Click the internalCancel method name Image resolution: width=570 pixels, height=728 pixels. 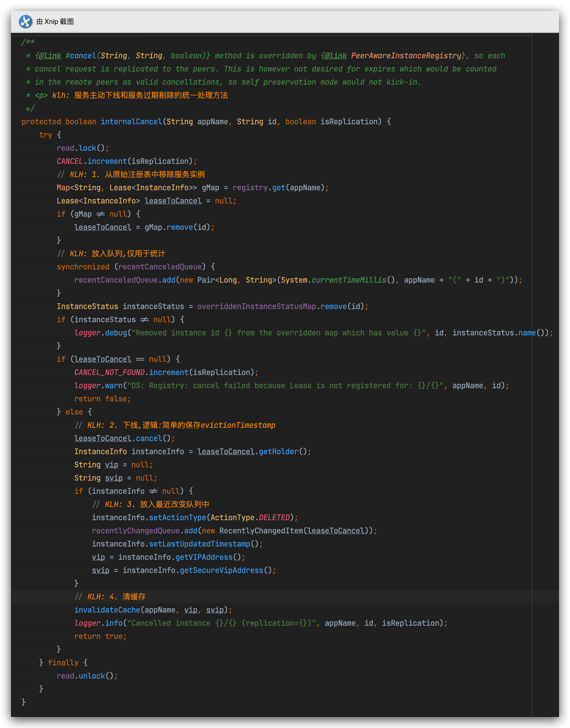[x=131, y=122]
